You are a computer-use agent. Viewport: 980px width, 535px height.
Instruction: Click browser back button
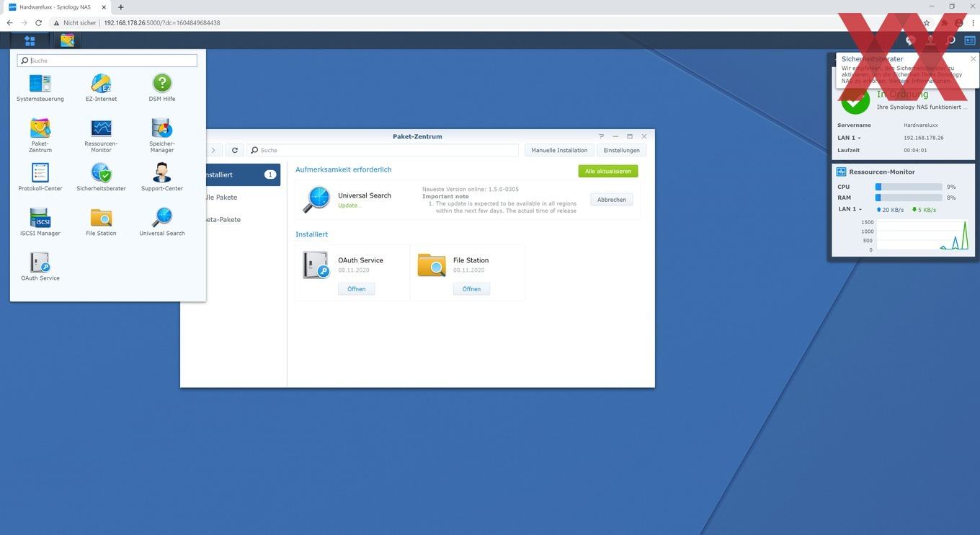point(9,22)
